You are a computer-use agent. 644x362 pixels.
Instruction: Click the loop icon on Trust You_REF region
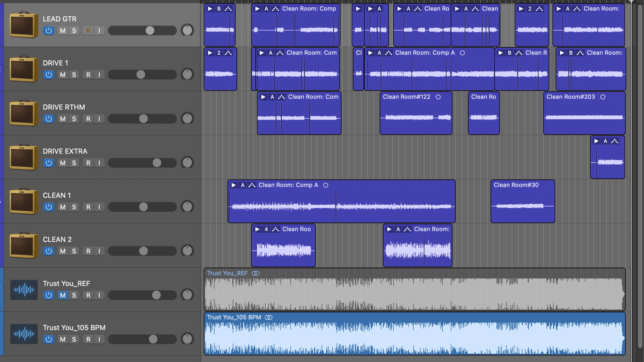(256, 273)
